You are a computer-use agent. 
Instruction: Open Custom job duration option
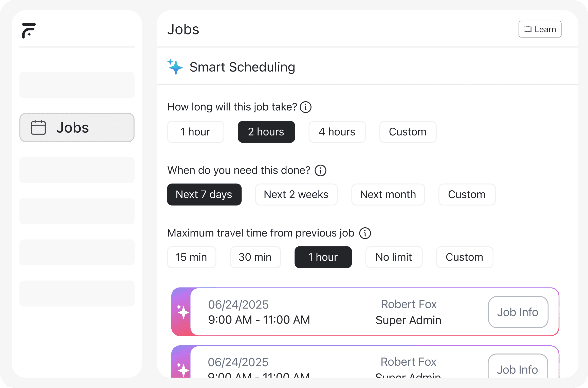(408, 132)
